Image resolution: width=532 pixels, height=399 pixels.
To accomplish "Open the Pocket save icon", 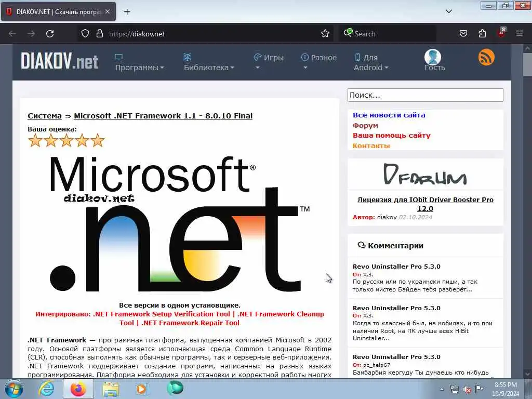I will pyautogui.click(x=463, y=34).
